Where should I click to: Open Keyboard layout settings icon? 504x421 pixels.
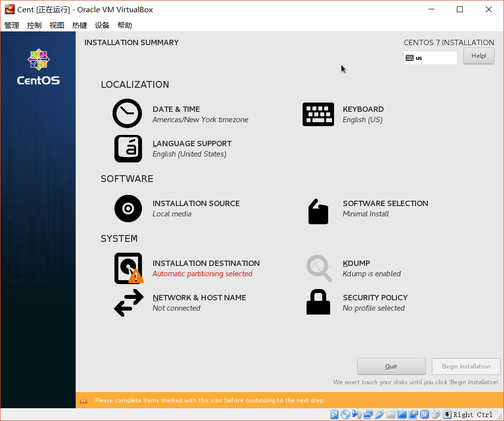(318, 114)
